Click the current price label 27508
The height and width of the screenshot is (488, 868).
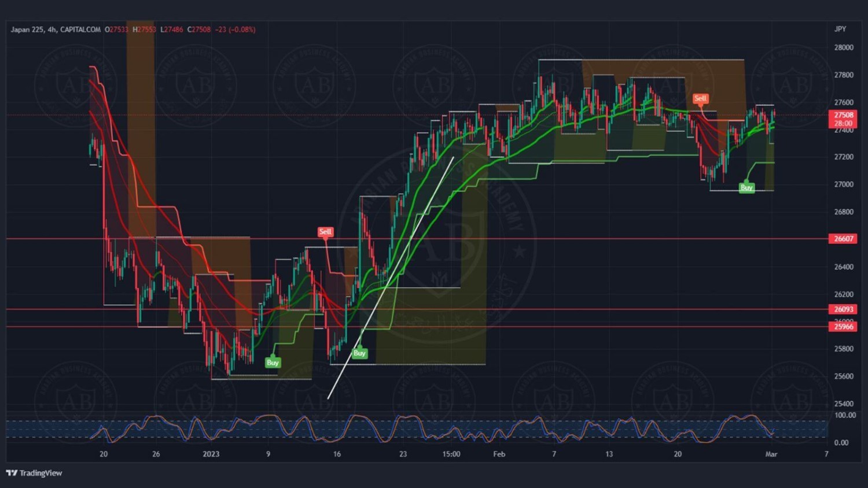pos(843,115)
